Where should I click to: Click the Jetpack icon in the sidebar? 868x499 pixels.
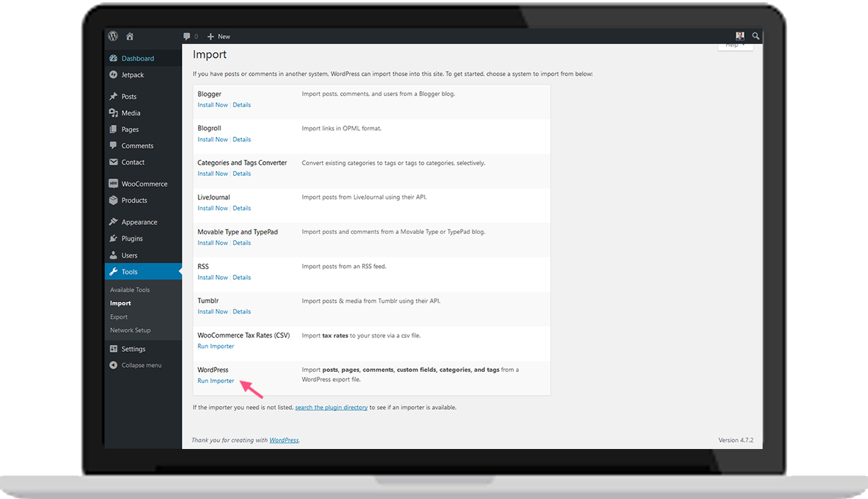point(113,75)
